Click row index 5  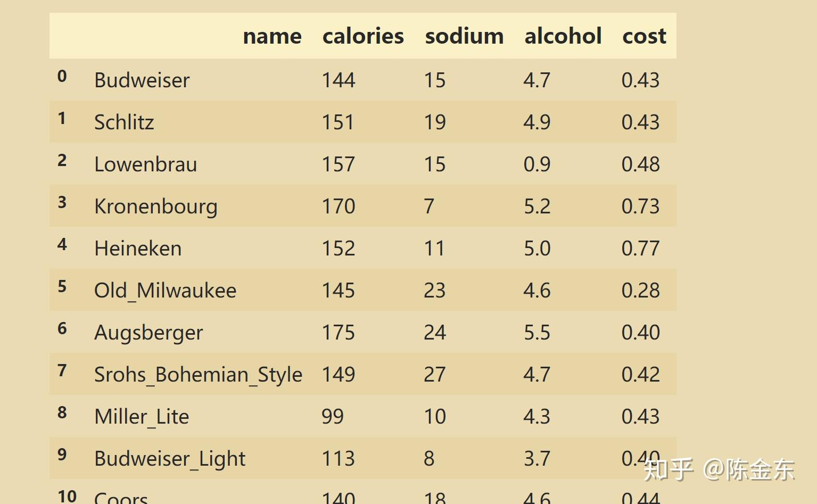(x=62, y=286)
